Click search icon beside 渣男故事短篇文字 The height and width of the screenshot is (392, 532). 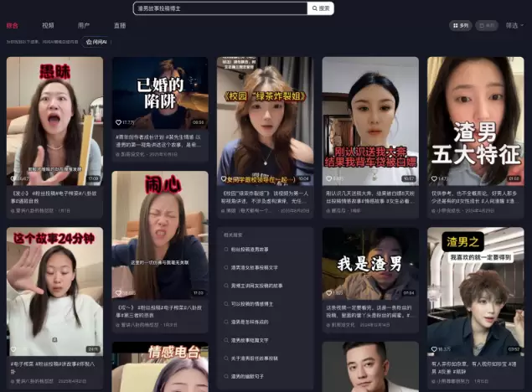click(226, 340)
